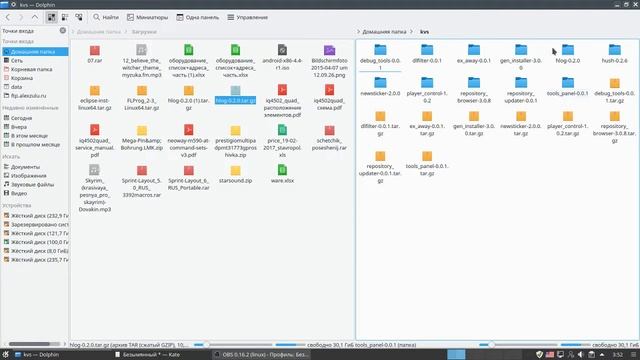The height and width of the screenshot is (360, 640).
Task: Toggle Одна панель split view
Action: pos(198,17)
